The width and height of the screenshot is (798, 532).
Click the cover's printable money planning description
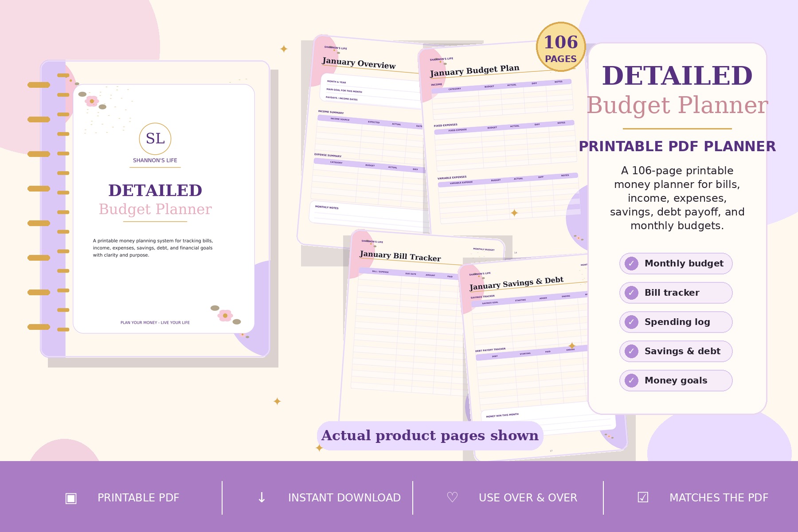153,248
